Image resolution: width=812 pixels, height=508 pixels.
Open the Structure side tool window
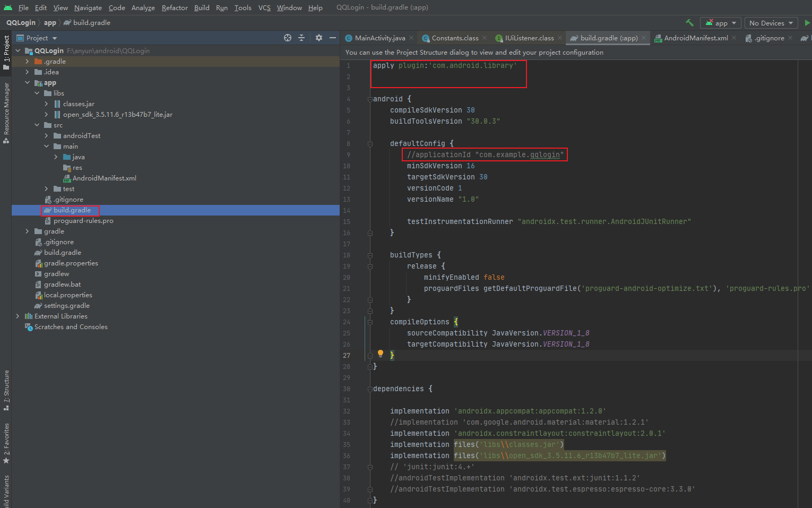(x=6, y=390)
